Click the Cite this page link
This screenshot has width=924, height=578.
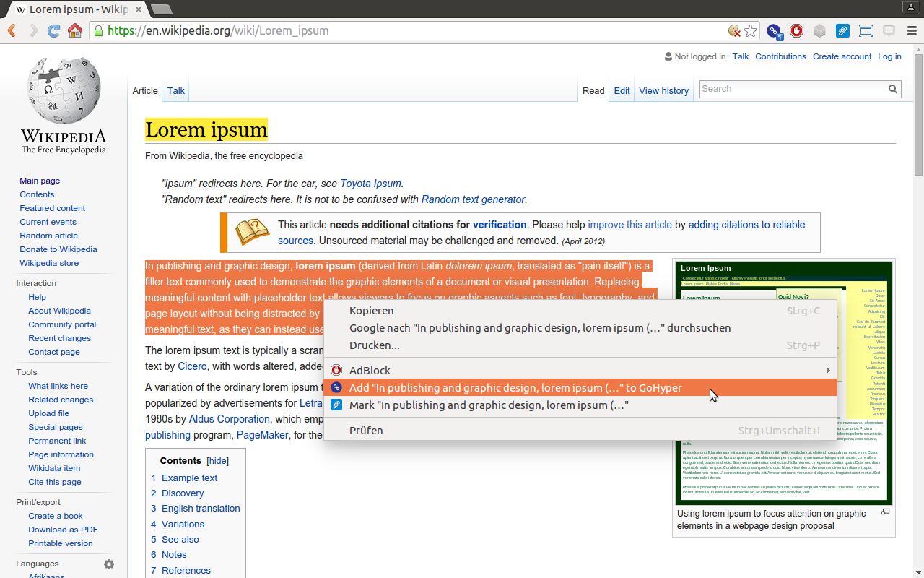pos(54,482)
